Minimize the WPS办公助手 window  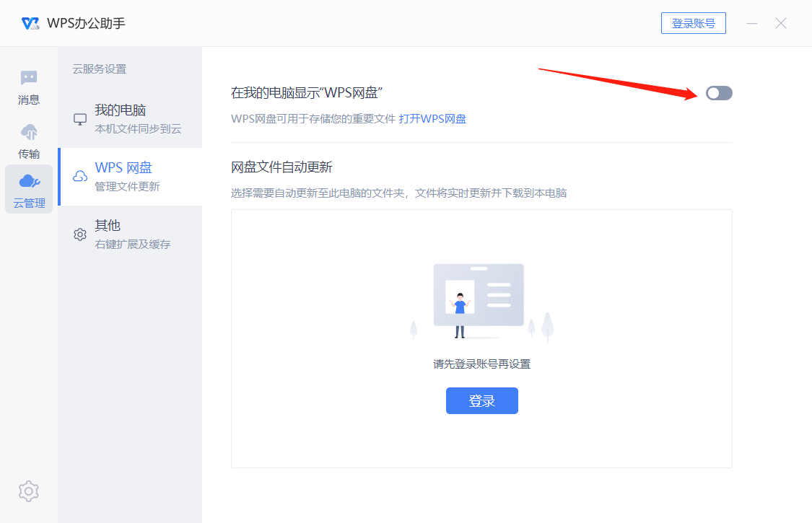[752, 23]
